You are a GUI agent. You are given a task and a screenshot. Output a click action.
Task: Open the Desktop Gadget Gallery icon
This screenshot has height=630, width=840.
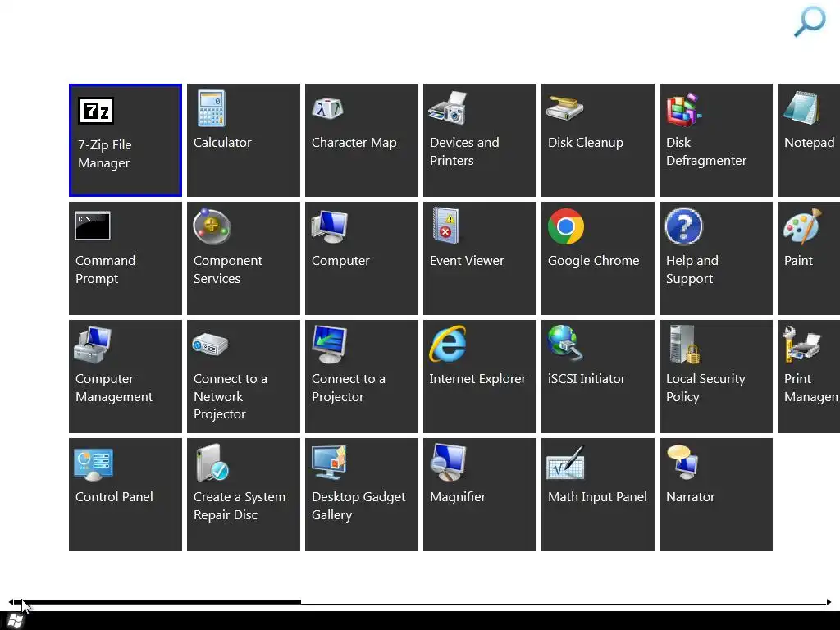tap(330, 463)
